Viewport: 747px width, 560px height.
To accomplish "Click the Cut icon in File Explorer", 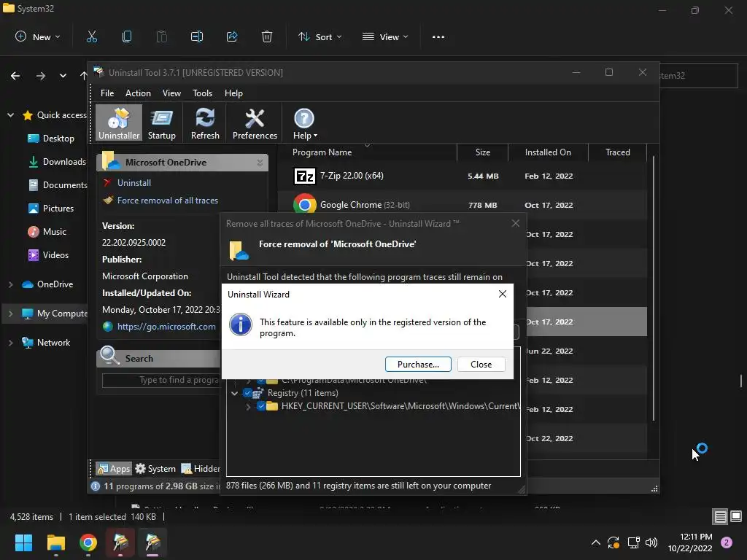I will click(x=91, y=36).
